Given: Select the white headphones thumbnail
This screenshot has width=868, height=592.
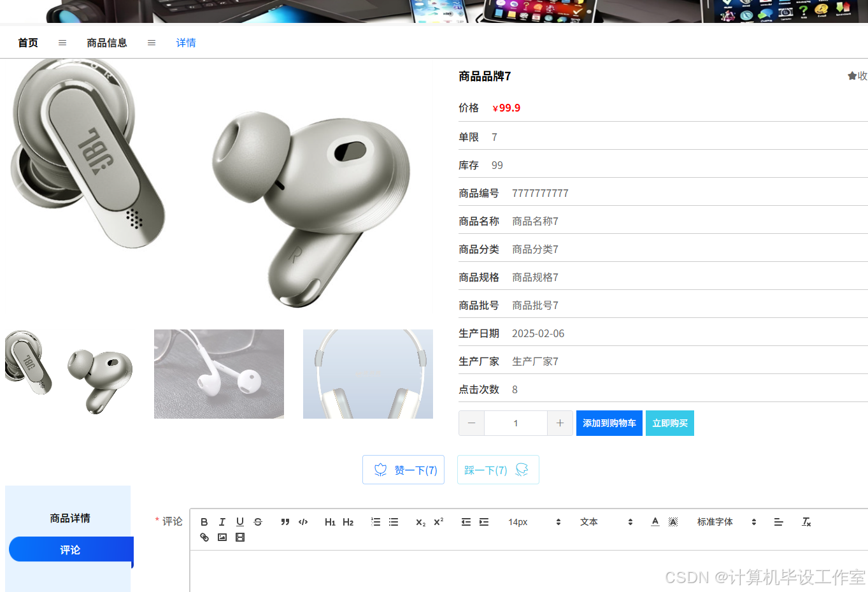Looking at the screenshot, I should tap(368, 374).
